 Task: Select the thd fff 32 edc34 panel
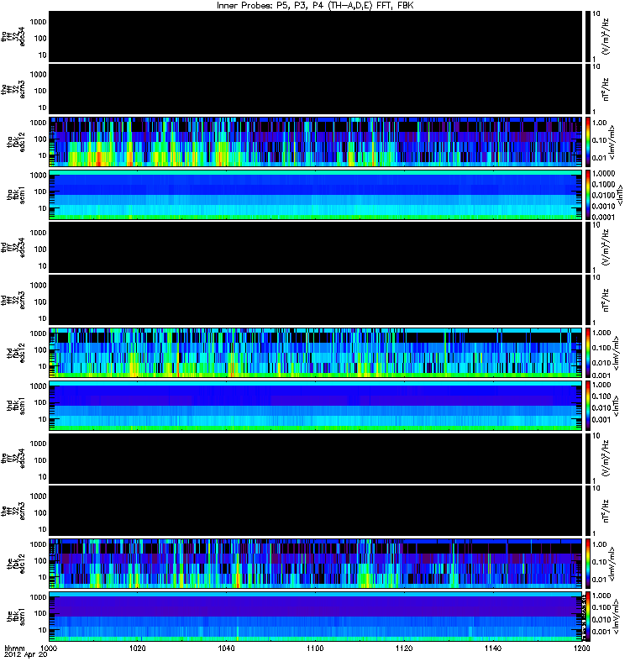(316, 247)
